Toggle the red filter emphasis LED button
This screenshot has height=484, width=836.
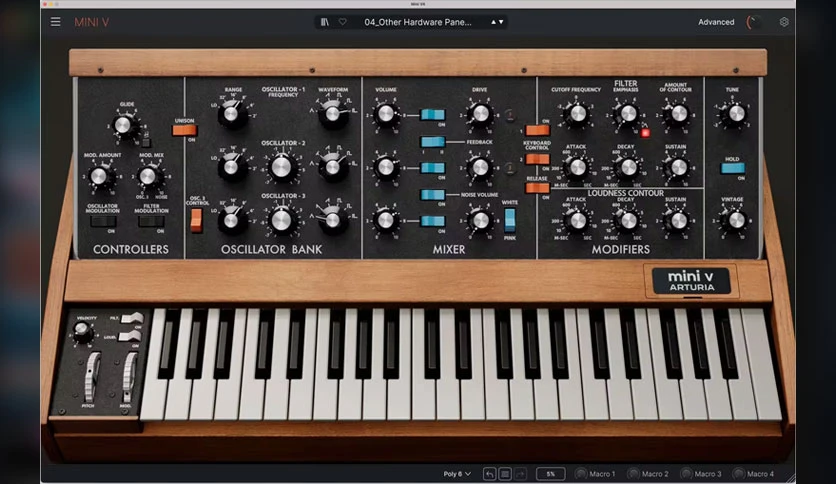[x=645, y=133]
